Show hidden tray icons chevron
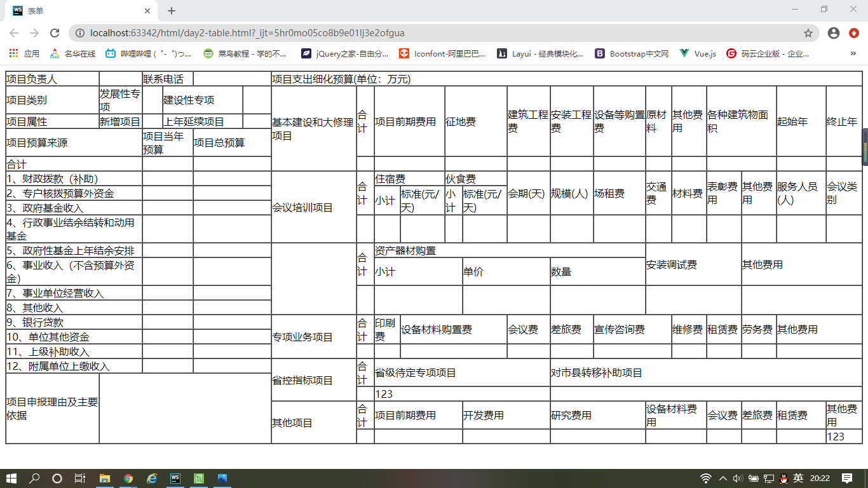The height and width of the screenshot is (488, 868). pyautogui.click(x=723, y=478)
